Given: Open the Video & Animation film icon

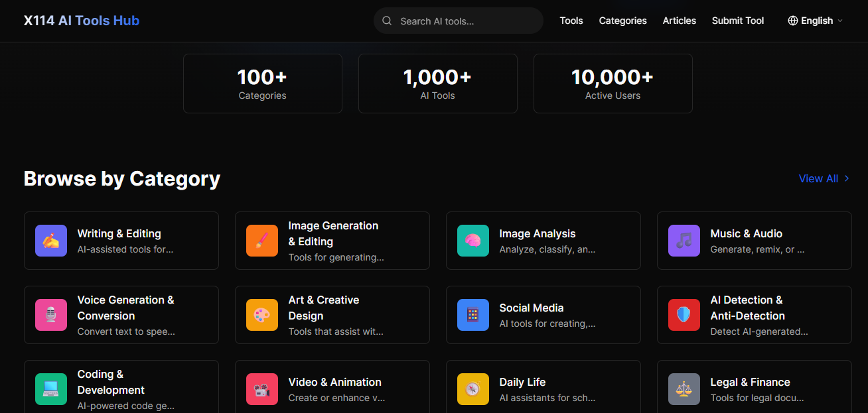Looking at the screenshot, I should (262, 389).
